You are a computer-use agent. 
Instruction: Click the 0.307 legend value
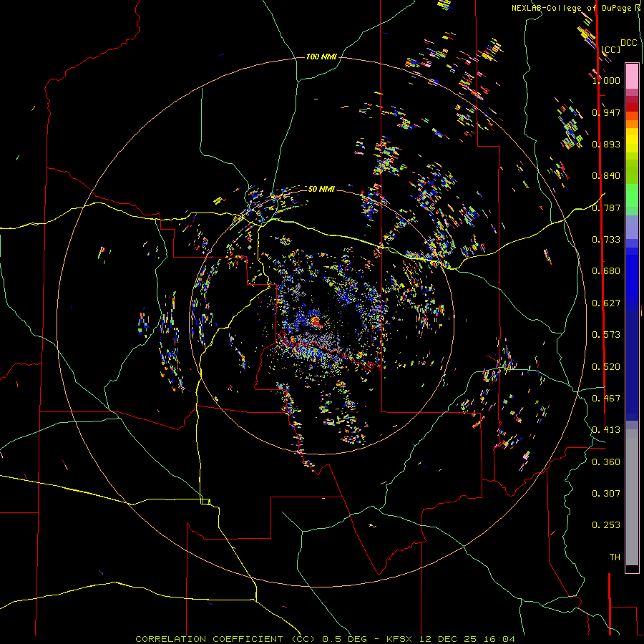tap(606, 494)
